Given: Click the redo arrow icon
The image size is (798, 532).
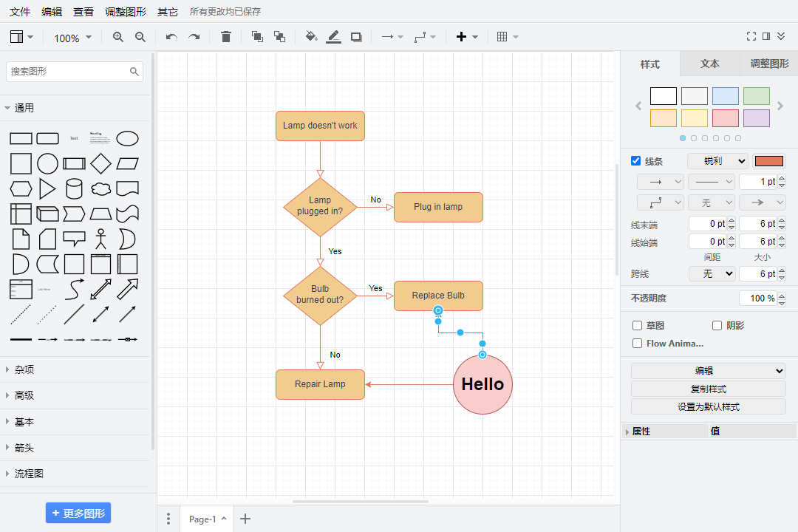Looking at the screenshot, I should 194,37.
